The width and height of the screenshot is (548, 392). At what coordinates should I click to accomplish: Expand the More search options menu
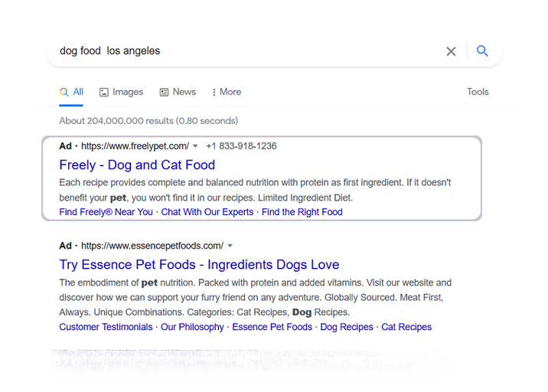coord(226,92)
